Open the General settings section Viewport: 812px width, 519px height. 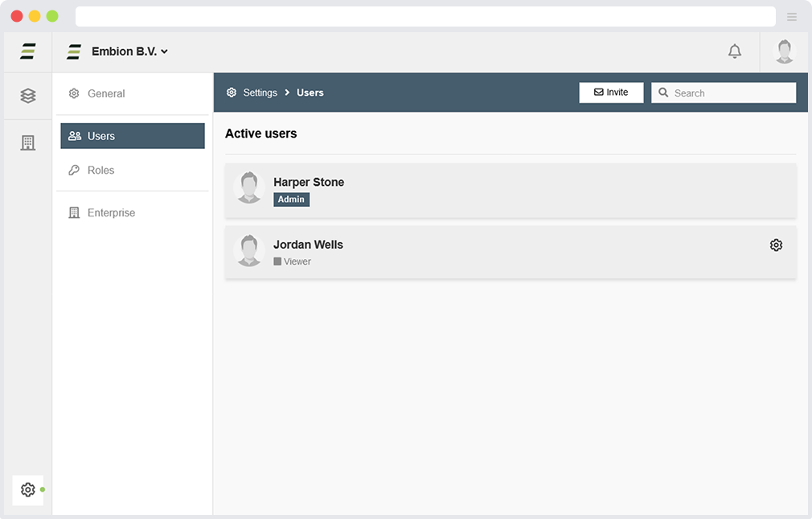click(105, 93)
